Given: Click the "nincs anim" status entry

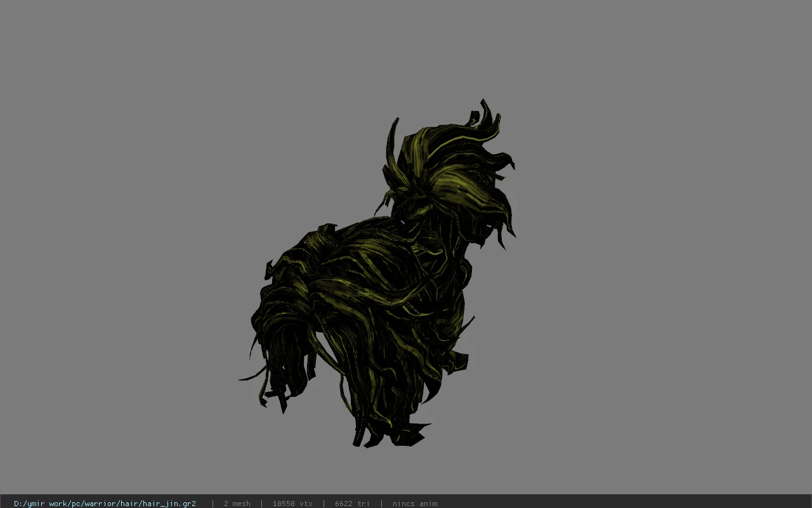Looking at the screenshot, I should coord(415,504).
